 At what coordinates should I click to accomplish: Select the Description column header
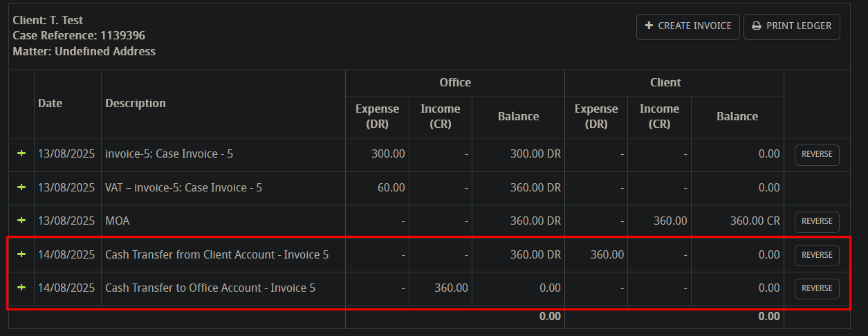pyautogui.click(x=136, y=103)
